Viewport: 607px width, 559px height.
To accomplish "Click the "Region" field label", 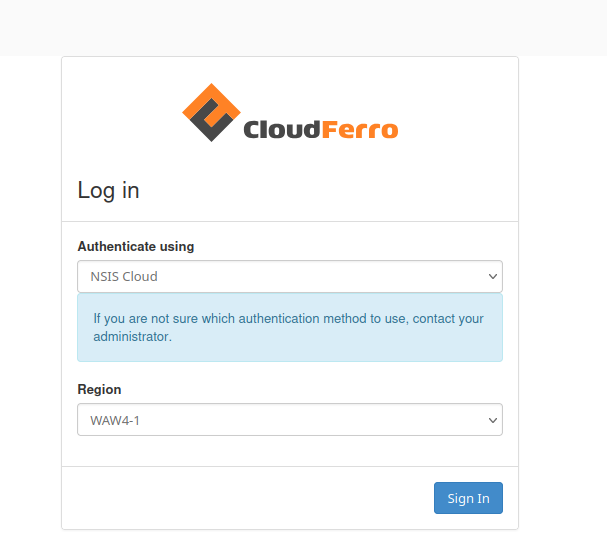I will (x=99, y=389).
